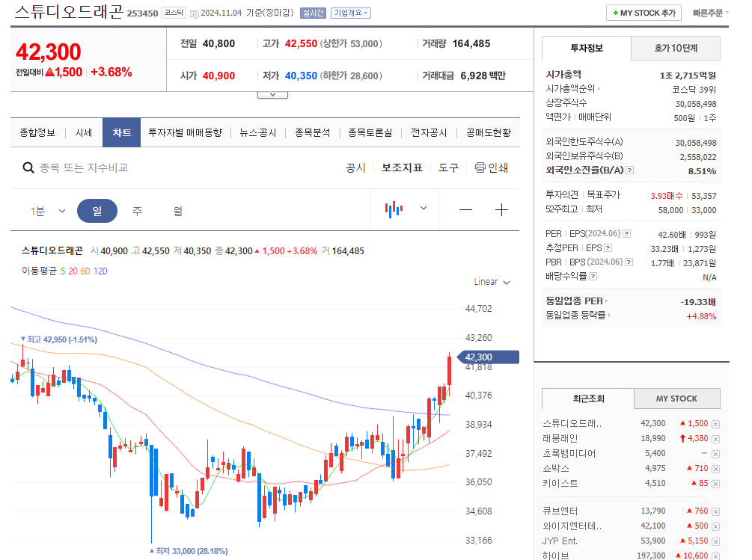
Task: Select the 월 monthly period
Action: 177,211
